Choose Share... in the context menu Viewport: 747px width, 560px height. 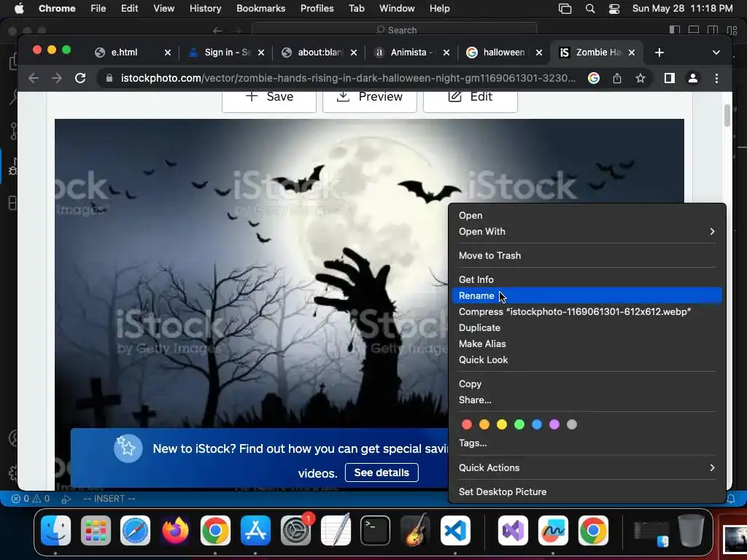tap(587, 400)
